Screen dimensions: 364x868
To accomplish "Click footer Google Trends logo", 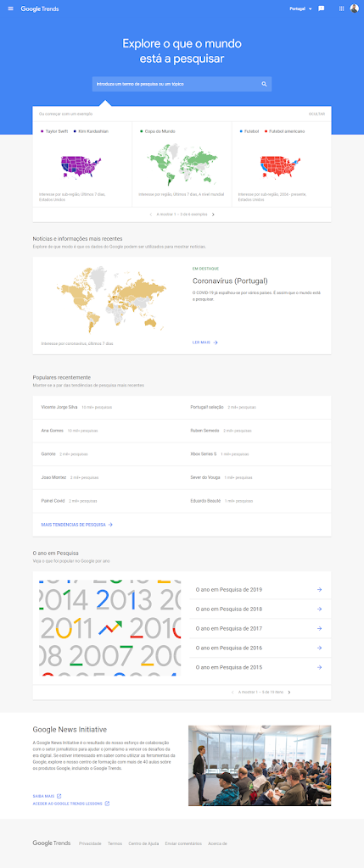I will tap(52, 843).
